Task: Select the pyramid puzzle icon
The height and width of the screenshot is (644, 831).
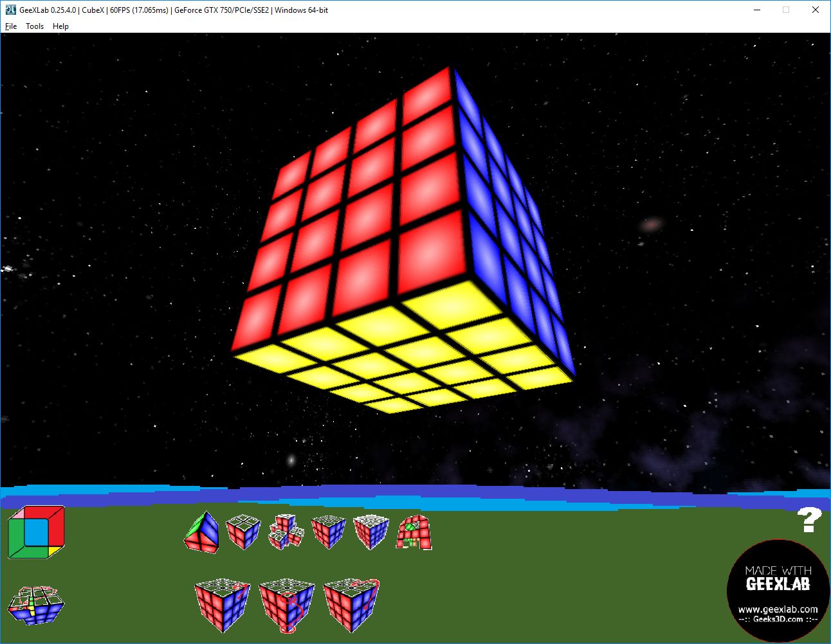Action: (202, 532)
